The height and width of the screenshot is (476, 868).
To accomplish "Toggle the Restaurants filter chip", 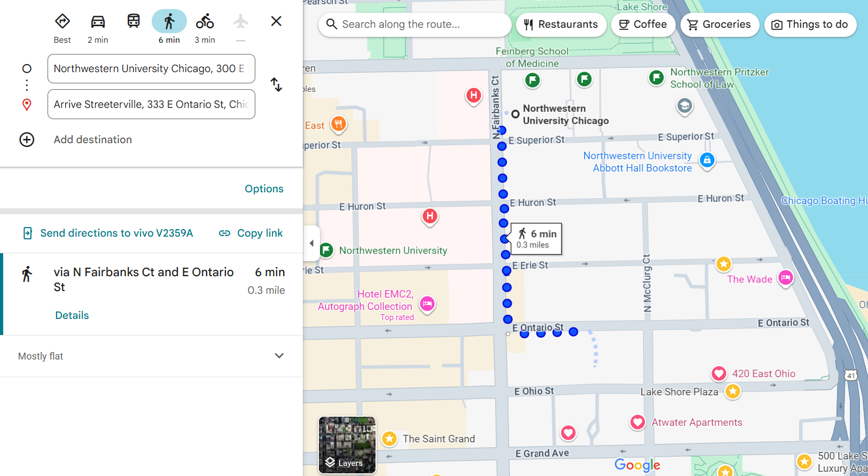I will click(x=561, y=25).
